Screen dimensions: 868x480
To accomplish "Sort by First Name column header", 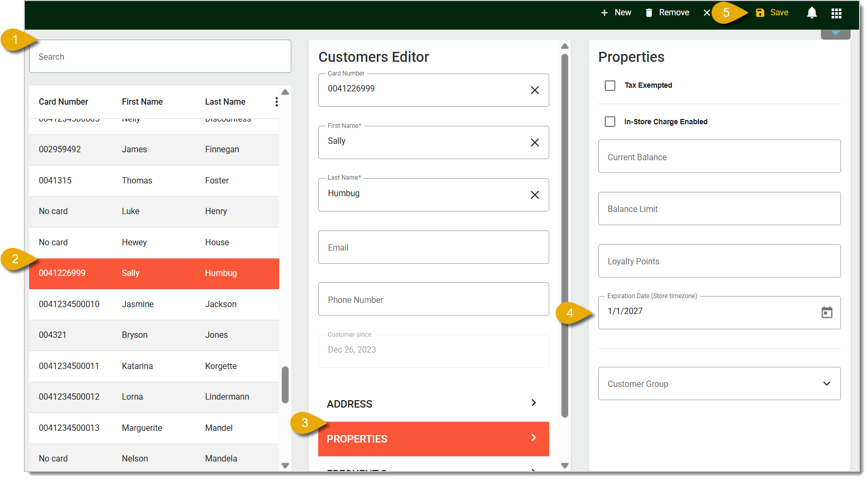I will coord(142,101).
